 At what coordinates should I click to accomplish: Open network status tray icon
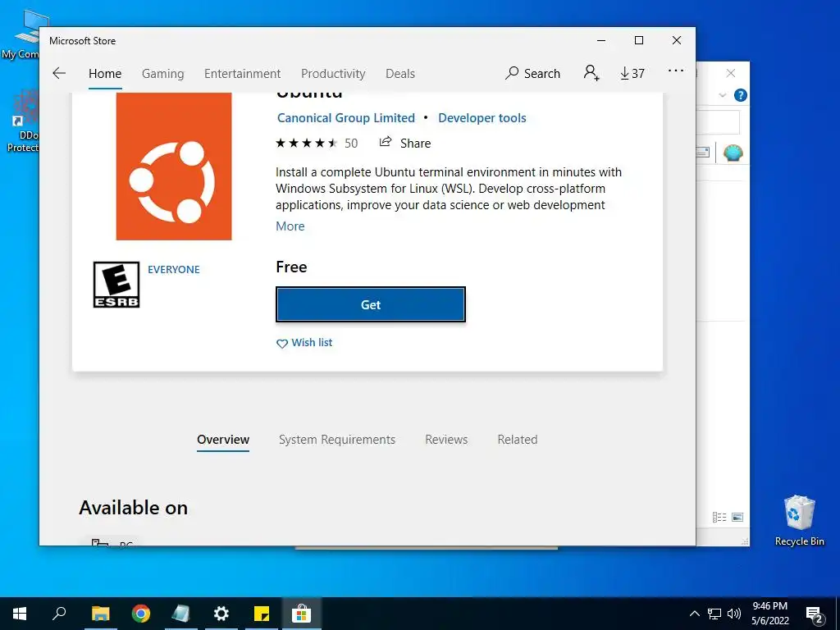[714, 614]
